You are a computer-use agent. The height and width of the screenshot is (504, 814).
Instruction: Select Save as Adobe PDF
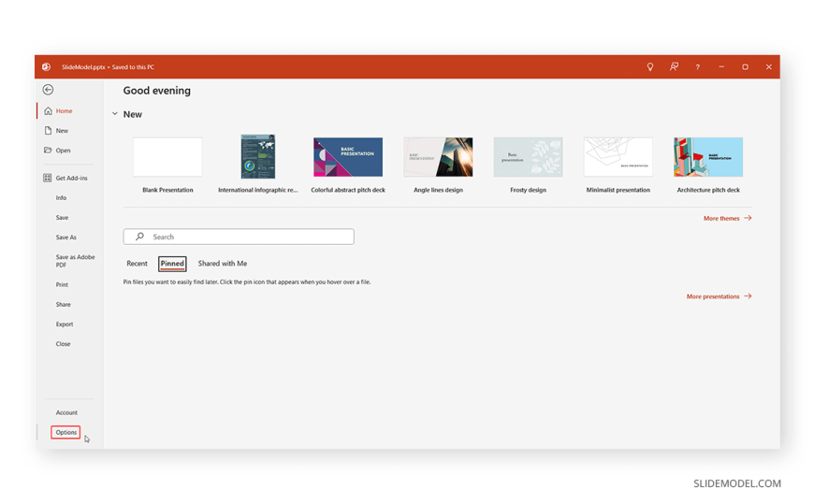pos(75,261)
